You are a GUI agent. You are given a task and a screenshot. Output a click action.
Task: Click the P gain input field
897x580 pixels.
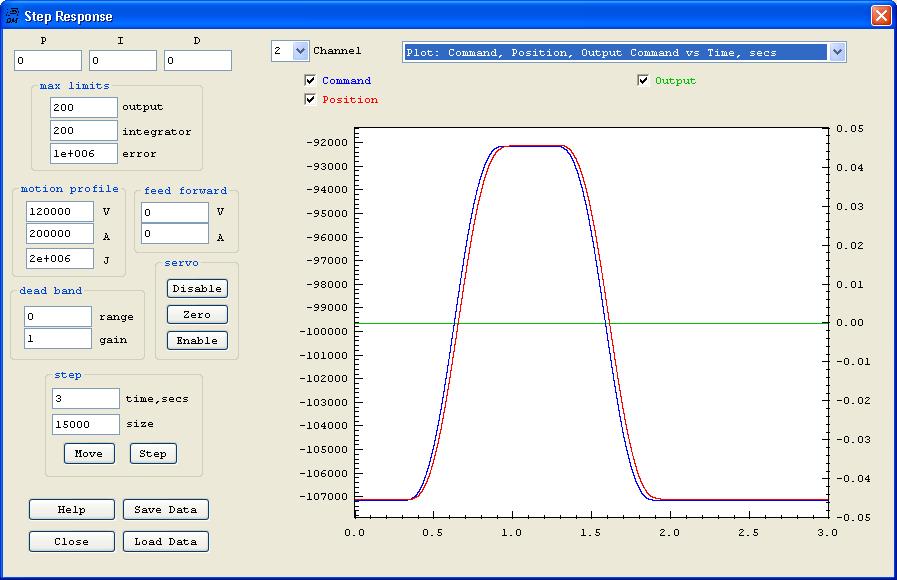tap(48, 61)
